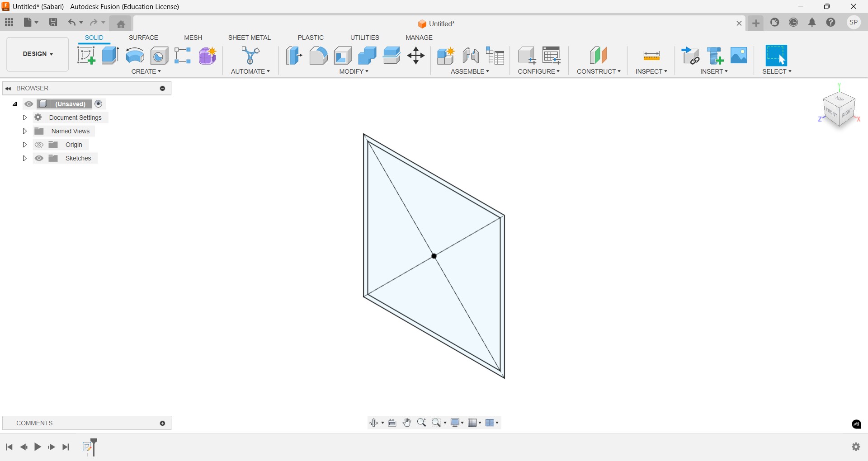This screenshot has width=868, height=461.
Task: Toggle visibility of the Unsaved root component
Action: [x=29, y=104]
